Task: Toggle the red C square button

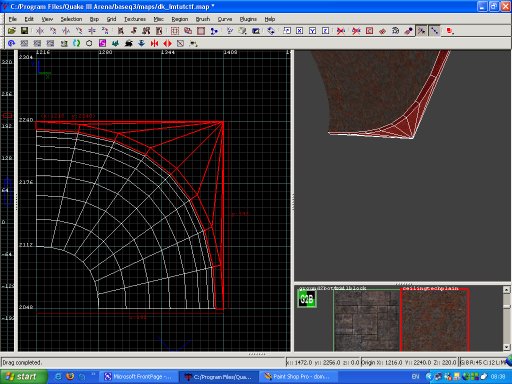Action: (369, 31)
